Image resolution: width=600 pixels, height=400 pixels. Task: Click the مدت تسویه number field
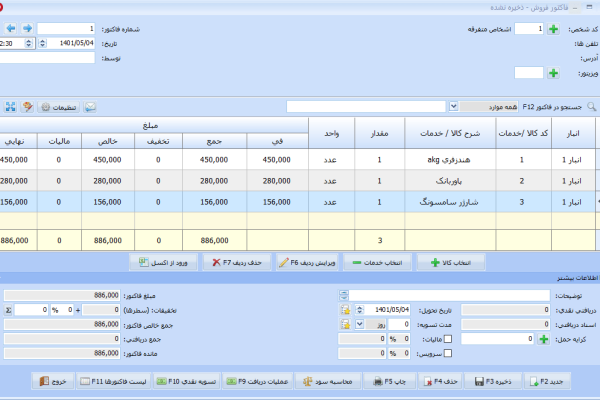399,325
